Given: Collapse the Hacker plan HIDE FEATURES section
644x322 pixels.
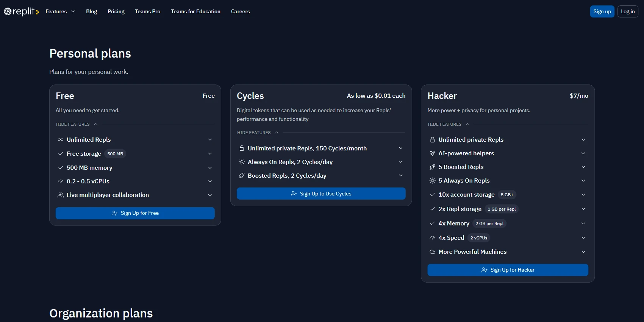Looking at the screenshot, I should (x=449, y=124).
